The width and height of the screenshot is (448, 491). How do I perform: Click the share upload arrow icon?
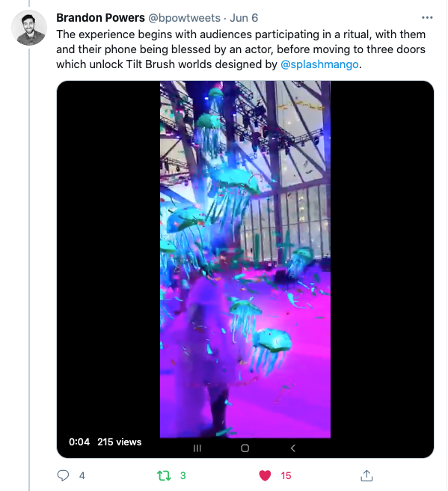pyautogui.click(x=366, y=475)
